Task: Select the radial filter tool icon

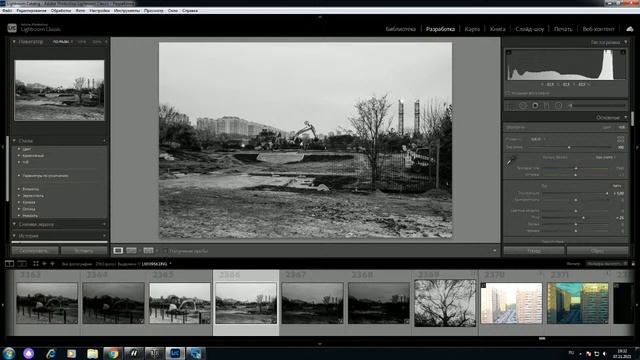Action: click(558, 106)
